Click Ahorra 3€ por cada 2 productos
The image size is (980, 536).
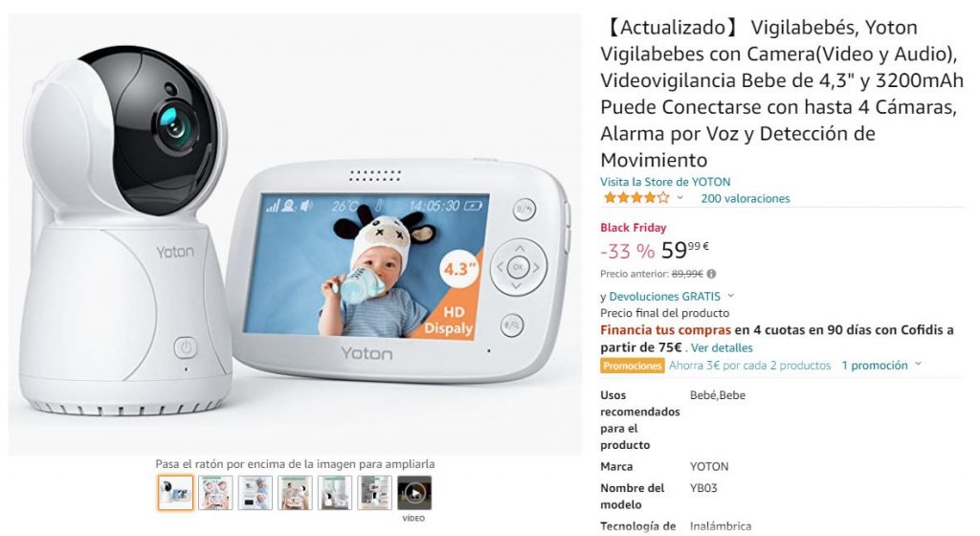click(750, 366)
